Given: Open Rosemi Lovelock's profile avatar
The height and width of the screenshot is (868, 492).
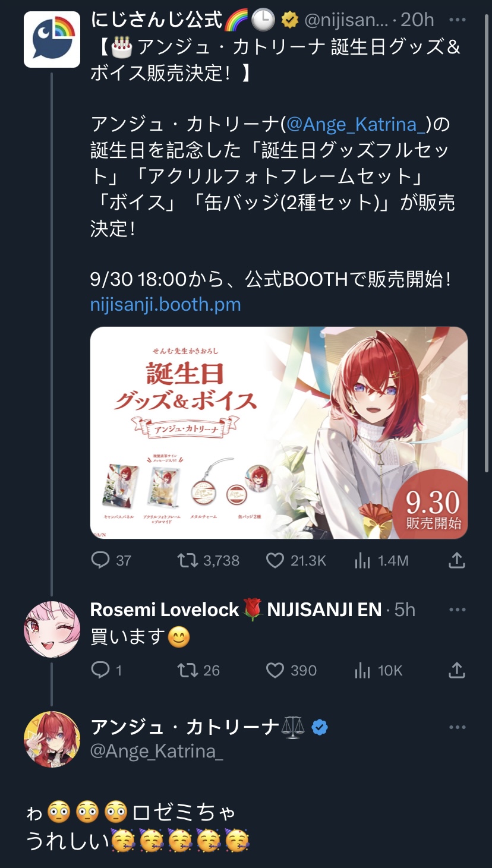Looking at the screenshot, I should pyautogui.click(x=52, y=629).
